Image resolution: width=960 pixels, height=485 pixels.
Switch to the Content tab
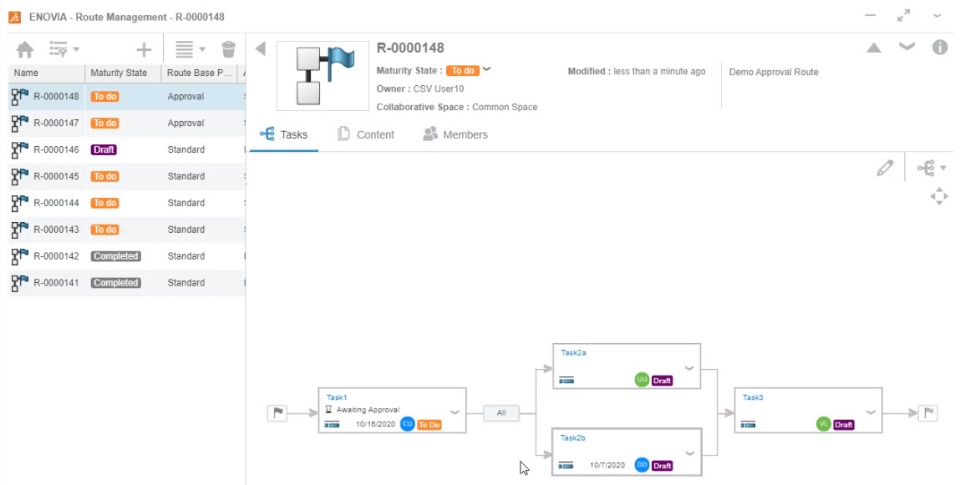pos(366,135)
